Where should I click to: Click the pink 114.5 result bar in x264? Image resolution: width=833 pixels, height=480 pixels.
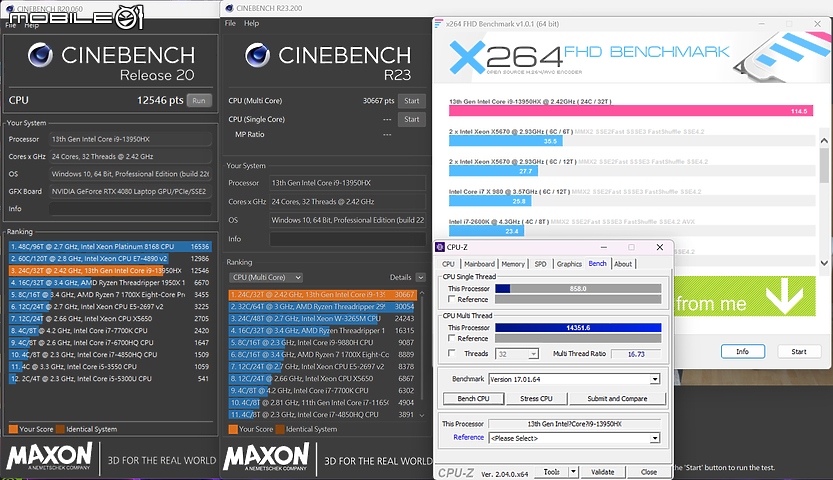[631, 111]
